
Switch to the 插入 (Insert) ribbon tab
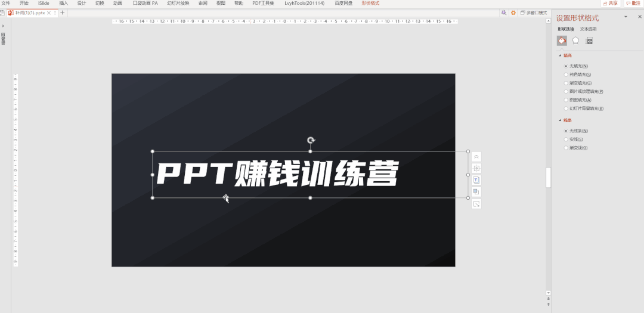63,4
